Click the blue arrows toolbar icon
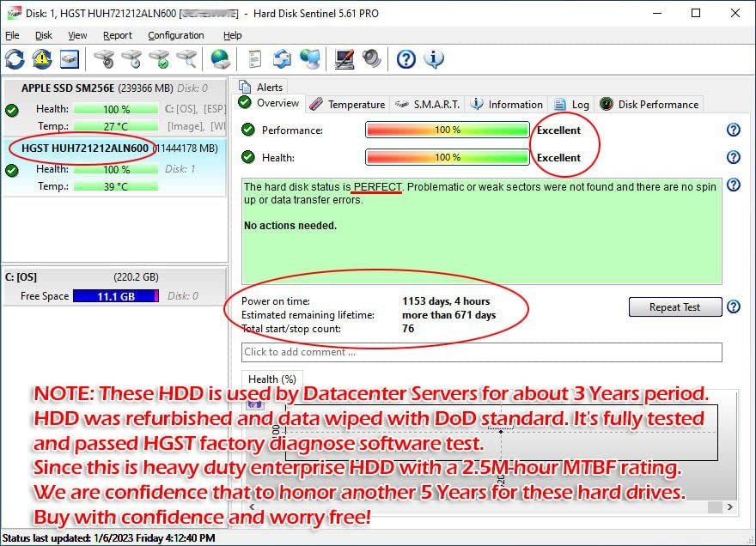 click(x=282, y=59)
